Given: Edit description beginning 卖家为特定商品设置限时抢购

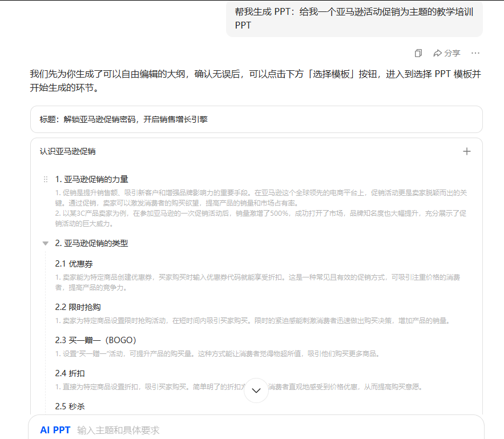Looking at the screenshot, I should pyautogui.click(x=253, y=321).
